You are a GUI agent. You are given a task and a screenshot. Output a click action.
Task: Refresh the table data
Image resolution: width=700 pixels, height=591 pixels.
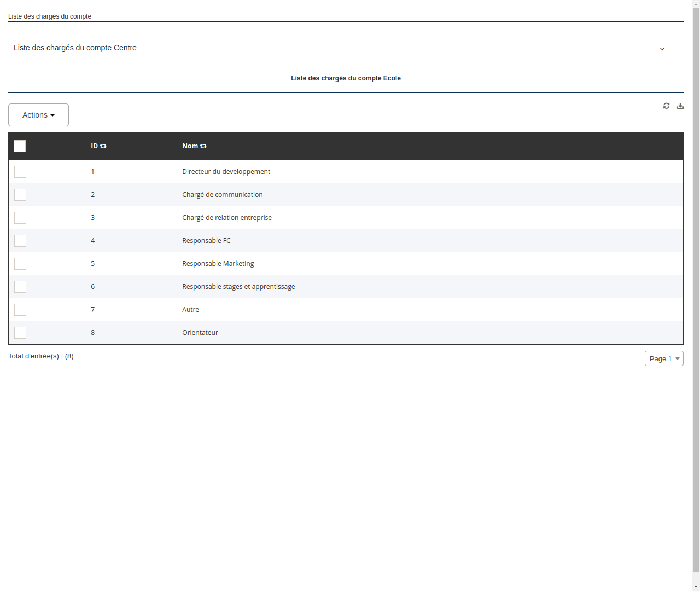666,106
